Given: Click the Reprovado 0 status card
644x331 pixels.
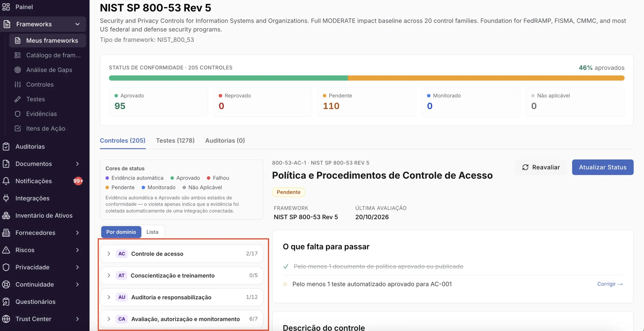Looking at the screenshot, I should coord(262,102).
